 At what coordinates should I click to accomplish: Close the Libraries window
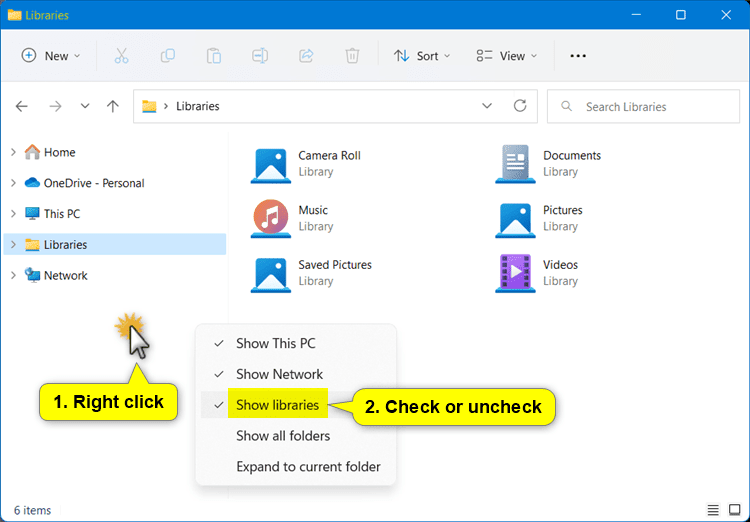point(726,15)
